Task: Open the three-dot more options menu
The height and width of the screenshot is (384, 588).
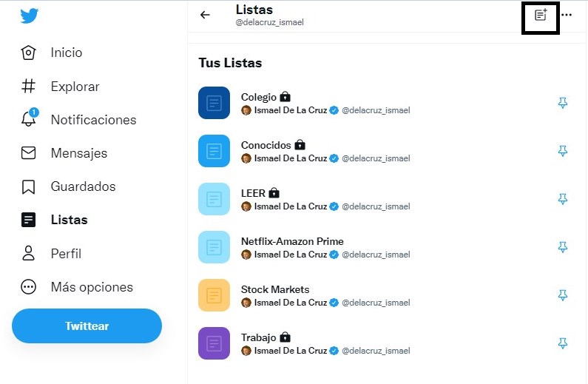Action: coord(567,15)
